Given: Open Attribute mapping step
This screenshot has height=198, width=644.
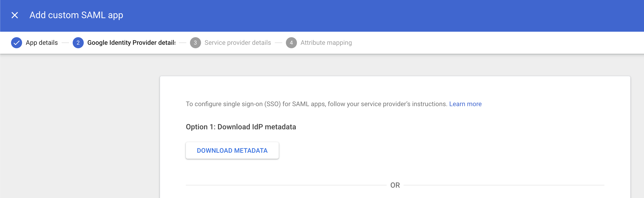Looking at the screenshot, I should coord(326,43).
